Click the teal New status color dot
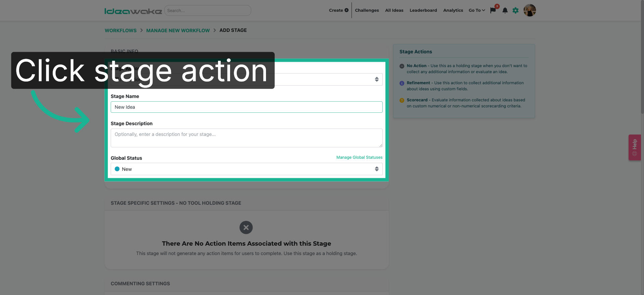Image resolution: width=644 pixels, height=295 pixels. tap(117, 169)
